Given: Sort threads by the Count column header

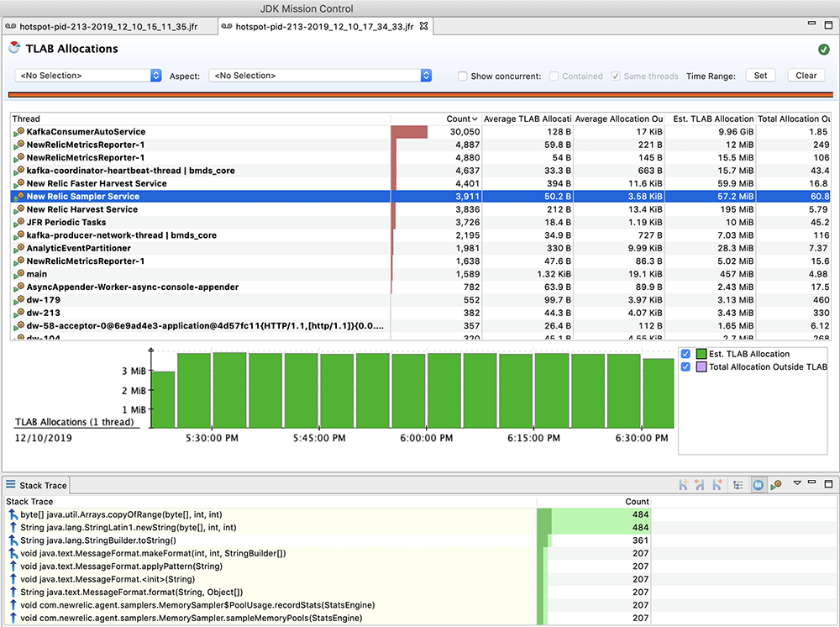Looking at the screenshot, I should (x=459, y=119).
